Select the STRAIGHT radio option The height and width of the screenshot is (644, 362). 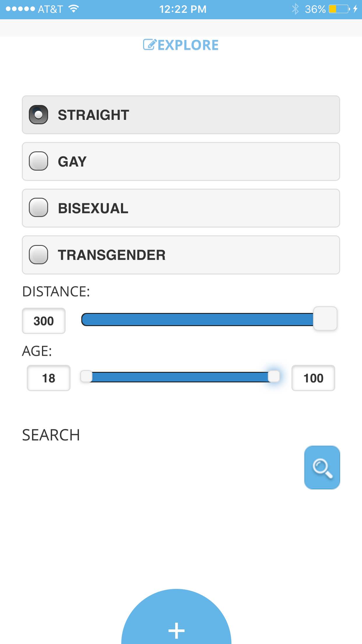(x=181, y=115)
